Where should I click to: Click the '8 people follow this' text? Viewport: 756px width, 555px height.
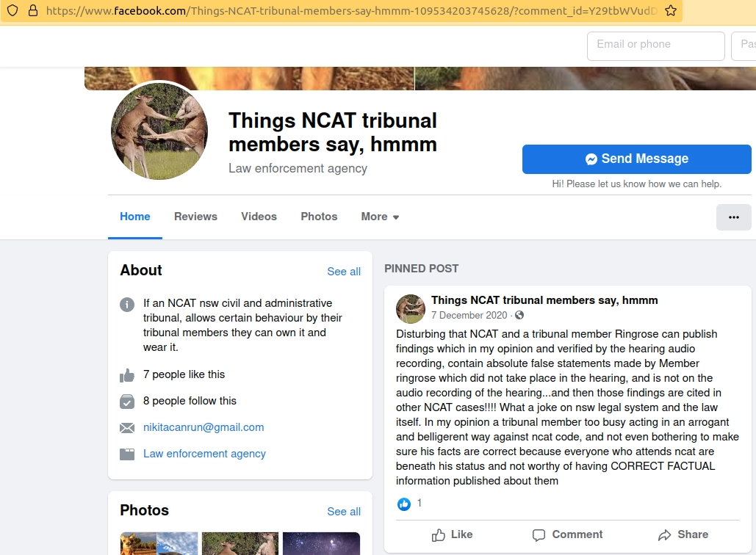[190, 401]
